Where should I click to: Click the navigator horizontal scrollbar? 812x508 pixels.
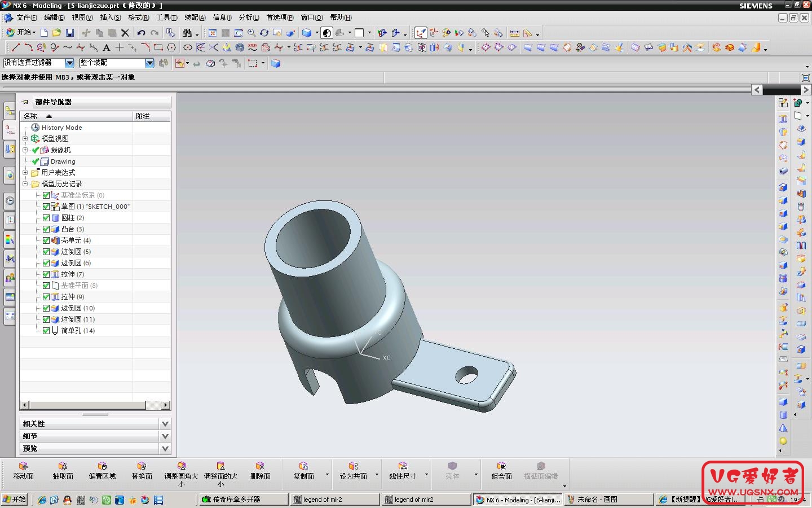pyautogui.click(x=87, y=405)
